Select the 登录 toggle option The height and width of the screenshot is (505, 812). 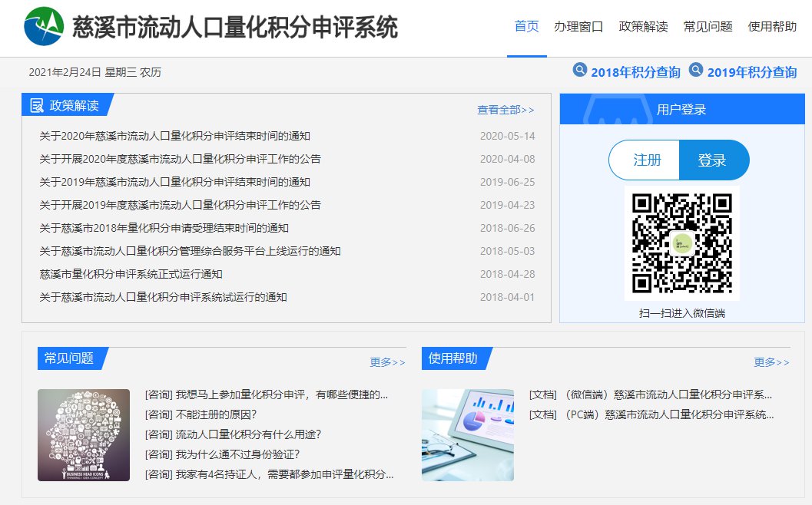click(712, 160)
